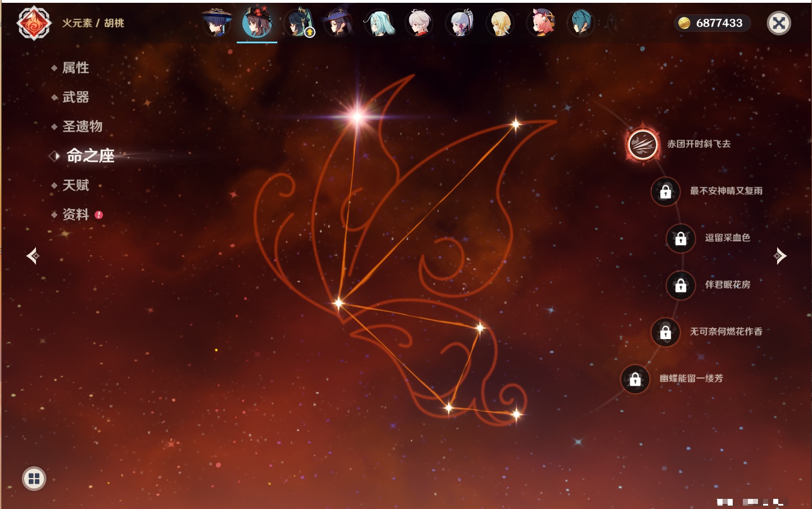Click the Pyro element emblem
The width and height of the screenshot is (812, 509).
pos(34,23)
